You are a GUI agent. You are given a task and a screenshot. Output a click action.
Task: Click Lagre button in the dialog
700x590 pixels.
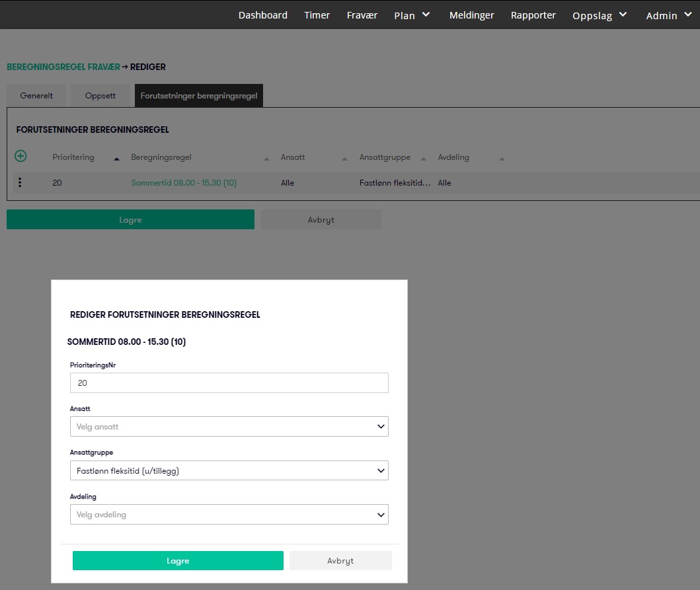point(178,561)
